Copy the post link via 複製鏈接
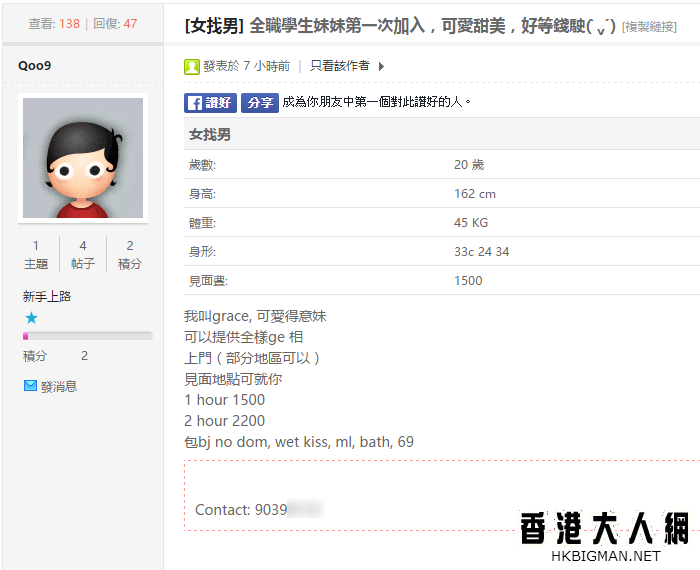 (648, 26)
